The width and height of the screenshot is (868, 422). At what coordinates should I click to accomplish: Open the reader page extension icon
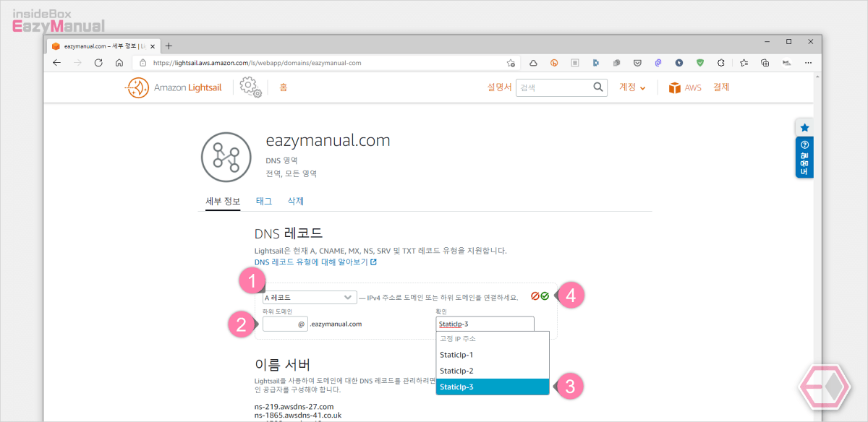tap(575, 63)
